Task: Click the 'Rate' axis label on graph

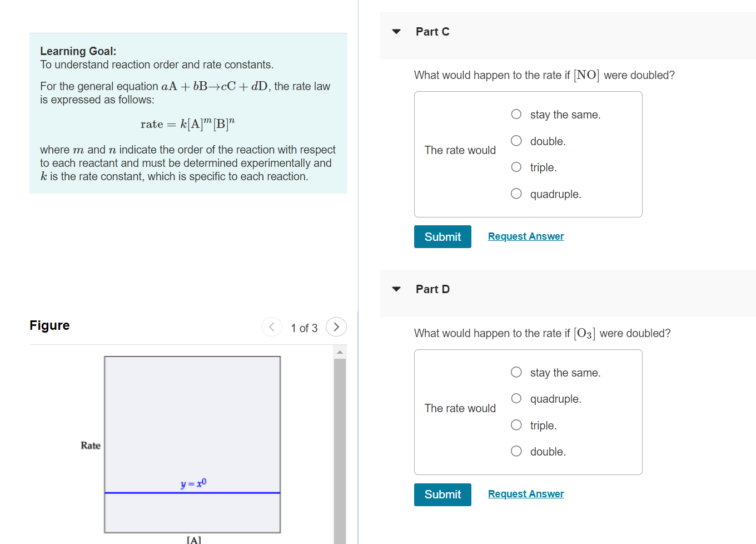Action: (91, 446)
